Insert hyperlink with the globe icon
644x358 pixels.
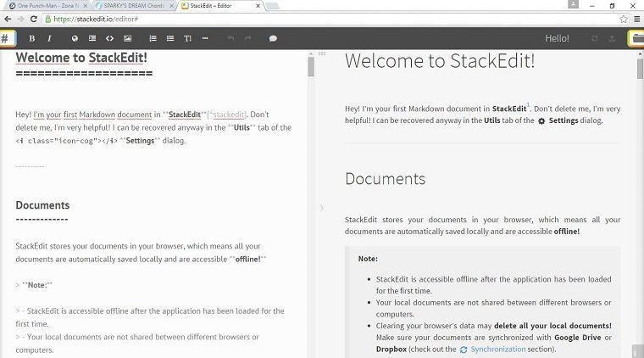click(x=75, y=39)
